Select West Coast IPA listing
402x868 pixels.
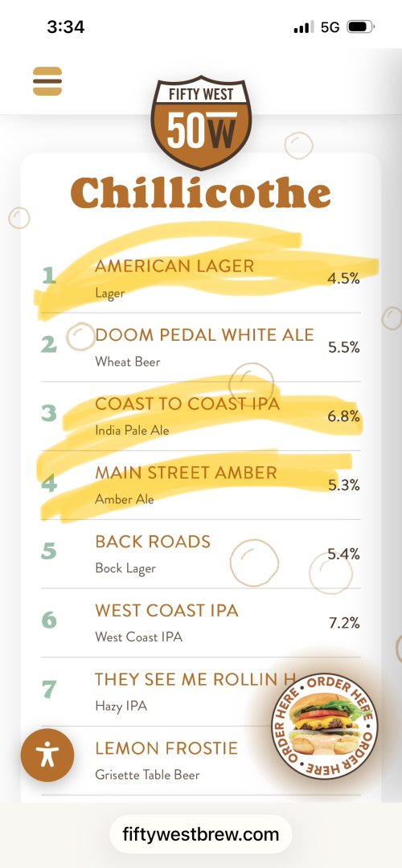tap(201, 623)
